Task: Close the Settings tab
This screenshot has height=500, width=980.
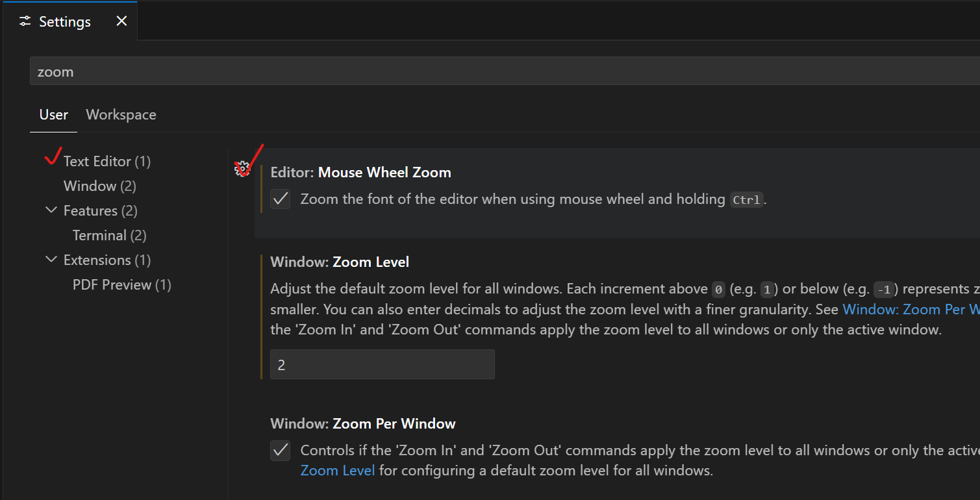Action: click(x=121, y=21)
